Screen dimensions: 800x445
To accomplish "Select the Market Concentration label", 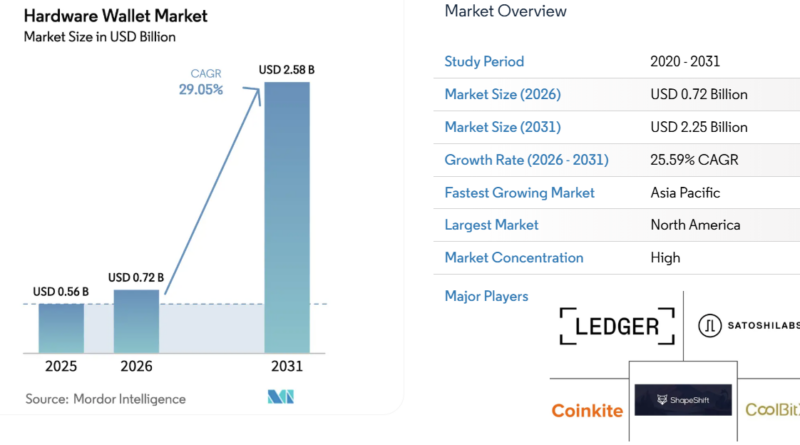I will 513,258.
